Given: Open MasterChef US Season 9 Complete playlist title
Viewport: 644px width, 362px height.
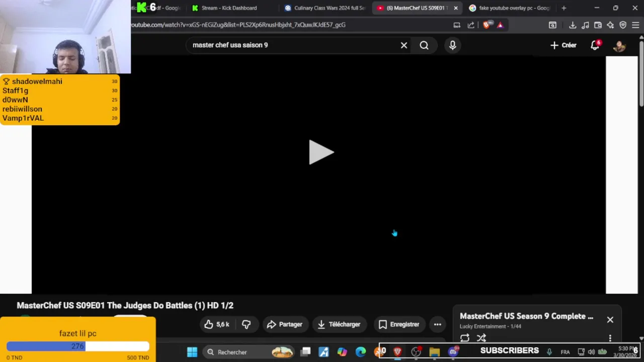Looking at the screenshot, I should click(526, 316).
